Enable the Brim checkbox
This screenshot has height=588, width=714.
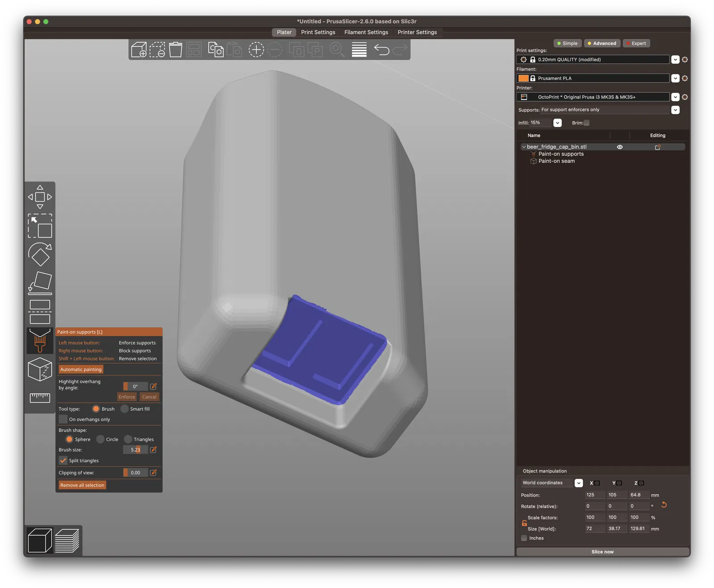point(586,123)
